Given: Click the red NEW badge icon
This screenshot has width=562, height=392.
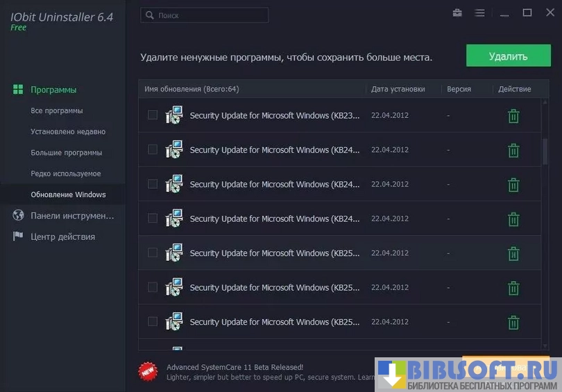Looking at the screenshot, I should tap(148, 372).
